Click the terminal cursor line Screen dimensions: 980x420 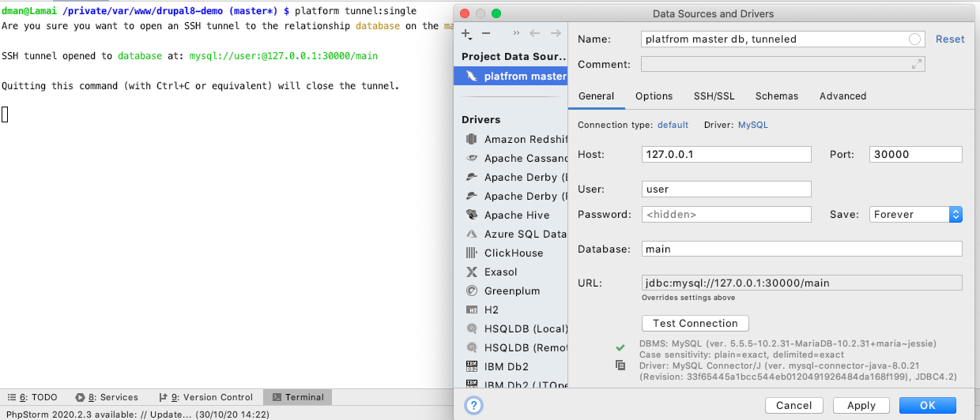pos(5,114)
